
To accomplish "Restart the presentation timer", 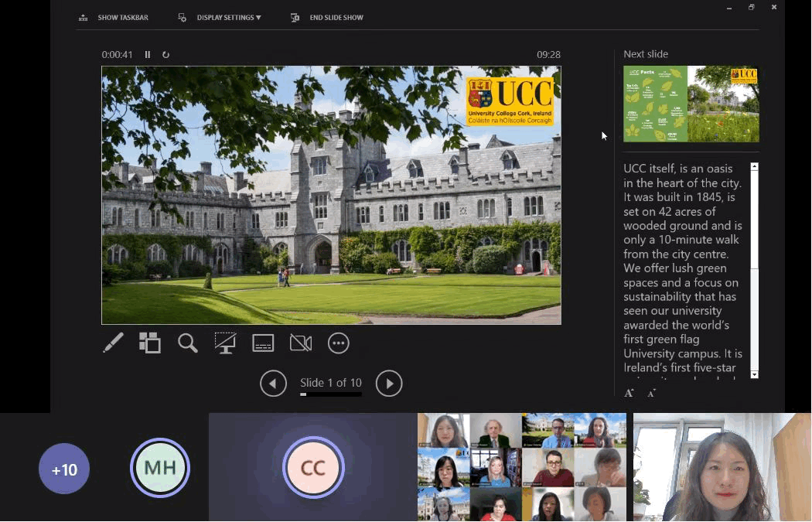I will tap(165, 55).
